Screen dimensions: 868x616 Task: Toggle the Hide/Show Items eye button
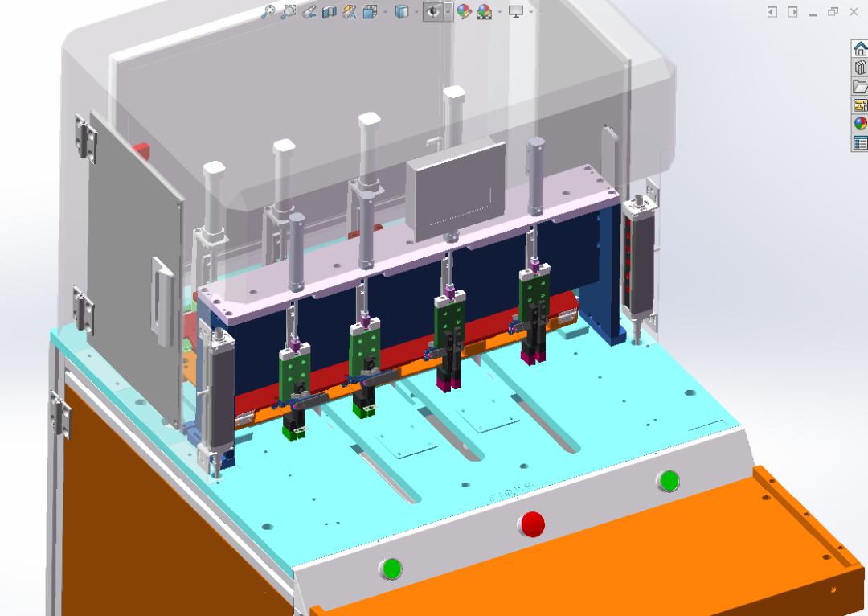click(x=433, y=11)
